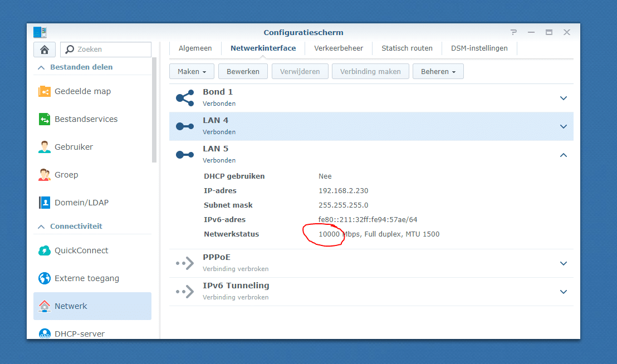The height and width of the screenshot is (364, 617).
Task: Collapse the Connectiviteit section
Action: point(41,227)
